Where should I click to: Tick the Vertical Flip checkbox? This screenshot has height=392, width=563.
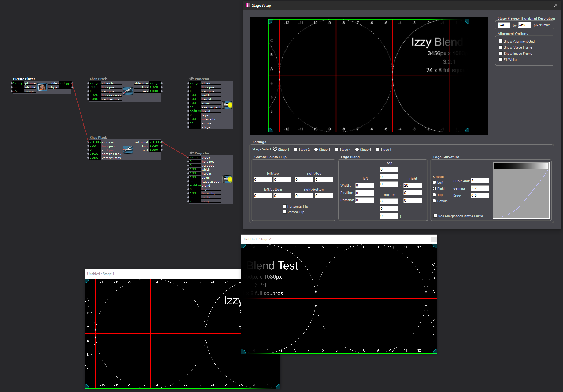(x=284, y=212)
